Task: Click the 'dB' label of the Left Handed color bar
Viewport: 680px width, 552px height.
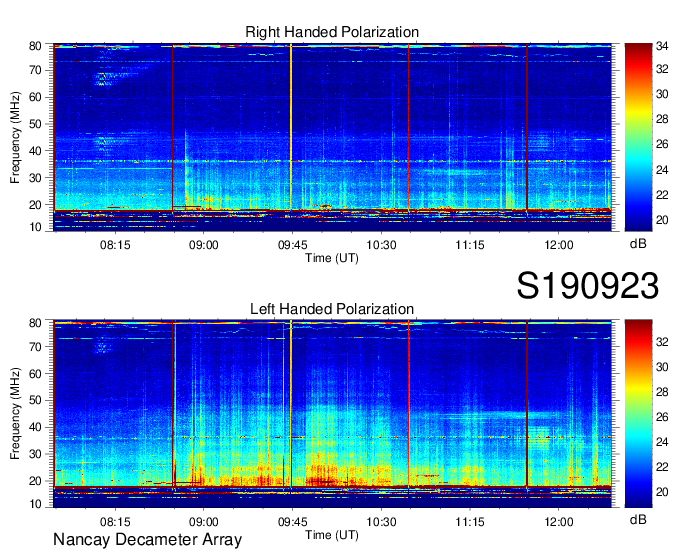Action: coord(638,519)
